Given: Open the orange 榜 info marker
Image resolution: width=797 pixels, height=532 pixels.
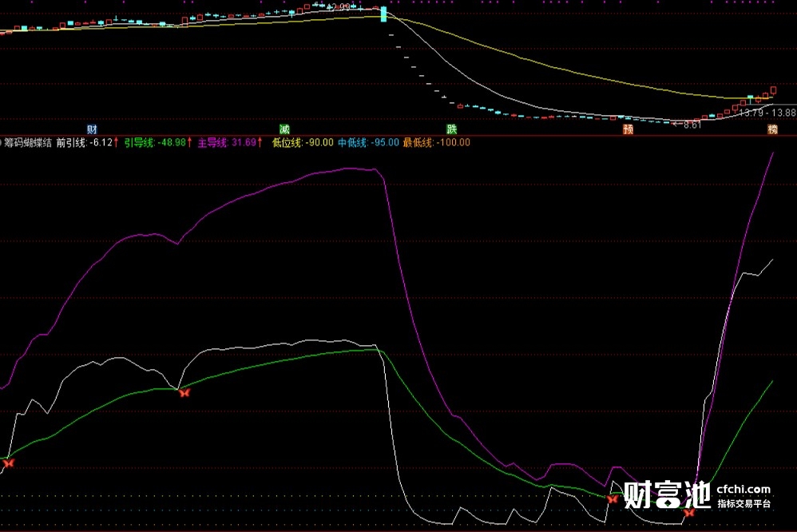Looking at the screenshot, I should coord(772,129).
